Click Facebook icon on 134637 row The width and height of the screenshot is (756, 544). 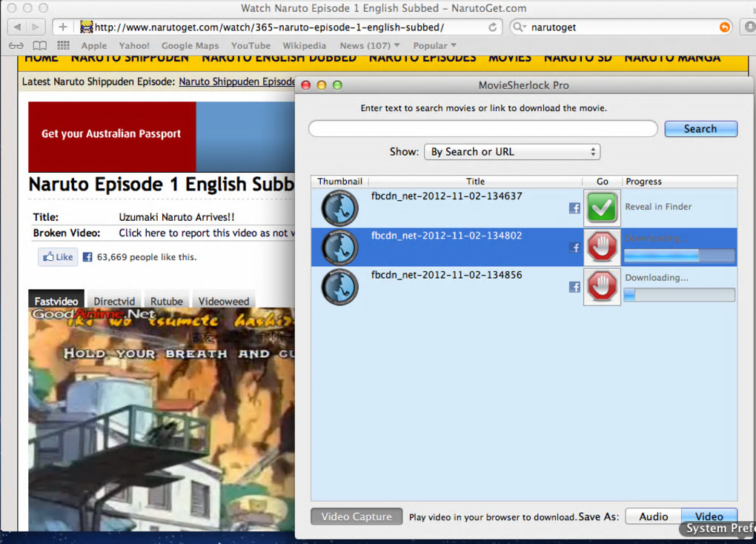(x=574, y=208)
